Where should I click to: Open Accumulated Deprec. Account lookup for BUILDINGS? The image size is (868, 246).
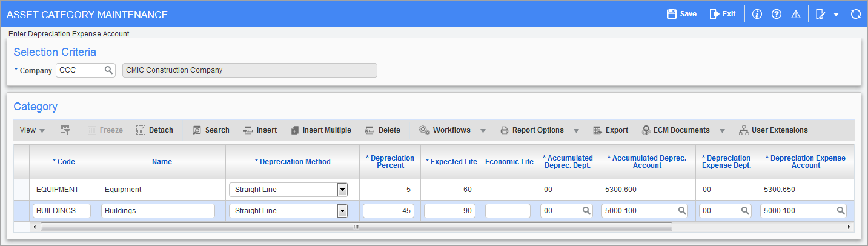[682, 211]
